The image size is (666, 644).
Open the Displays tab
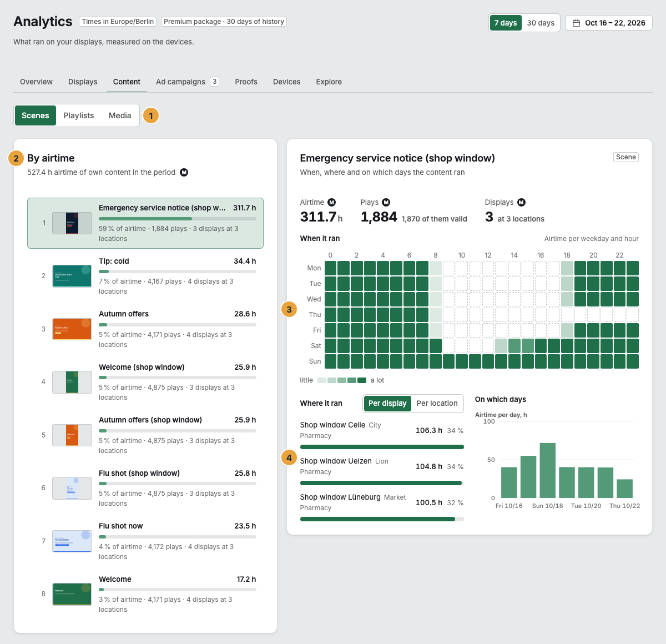(83, 82)
